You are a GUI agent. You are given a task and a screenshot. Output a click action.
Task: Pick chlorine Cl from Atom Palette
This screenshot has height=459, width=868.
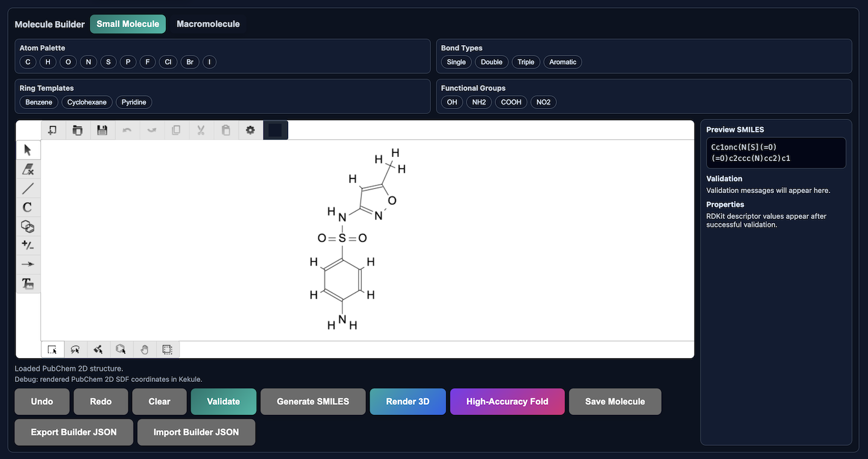coord(168,62)
